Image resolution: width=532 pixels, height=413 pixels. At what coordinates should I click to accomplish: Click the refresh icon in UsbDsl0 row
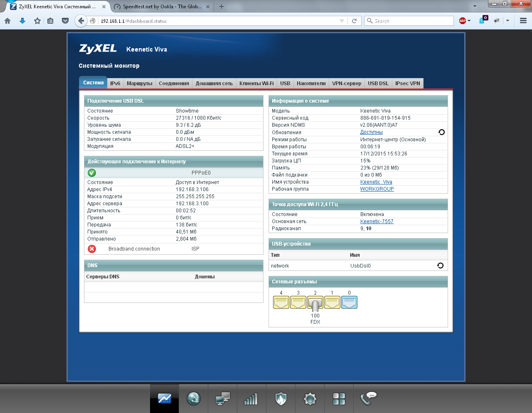pyautogui.click(x=441, y=265)
